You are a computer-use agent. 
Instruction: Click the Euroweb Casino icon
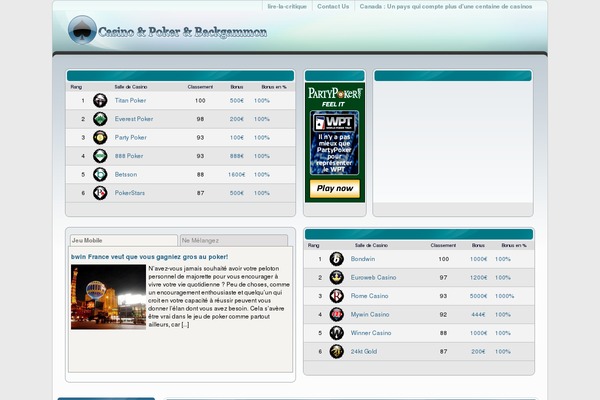pyautogui.click(x=336, y=278)
